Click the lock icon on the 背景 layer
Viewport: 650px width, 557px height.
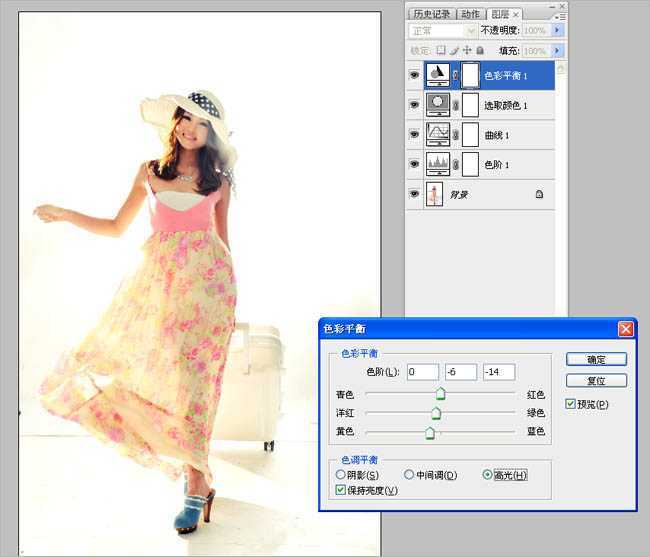click(539, 195)
